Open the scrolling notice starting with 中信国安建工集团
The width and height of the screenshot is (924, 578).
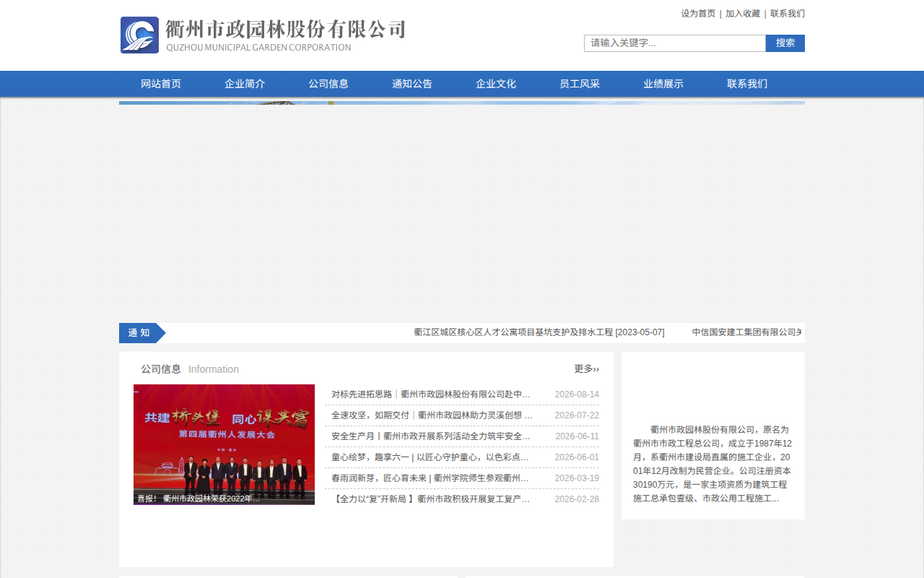pyautogui.click(x=747, y=332)
